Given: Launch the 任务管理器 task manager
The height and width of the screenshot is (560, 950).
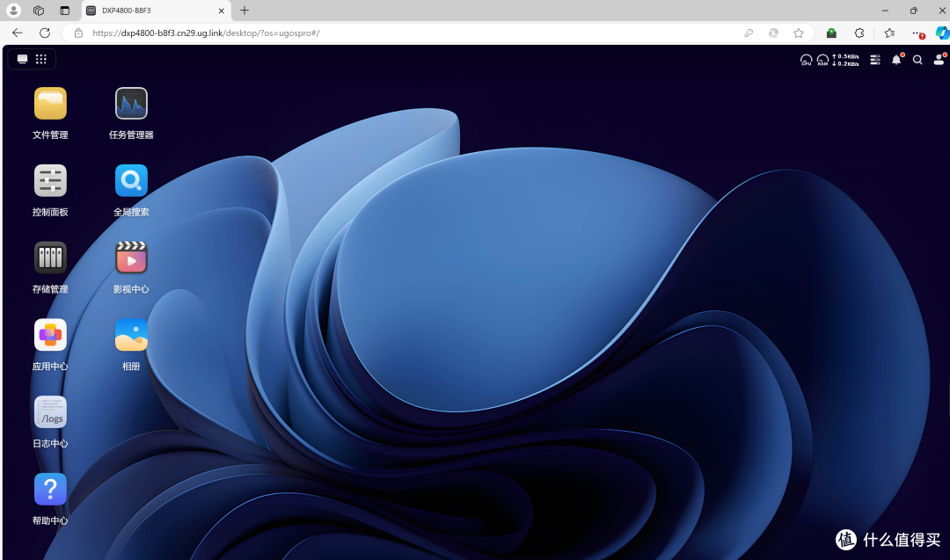Looking at the screenshot, I should click(x=131, y=104).
